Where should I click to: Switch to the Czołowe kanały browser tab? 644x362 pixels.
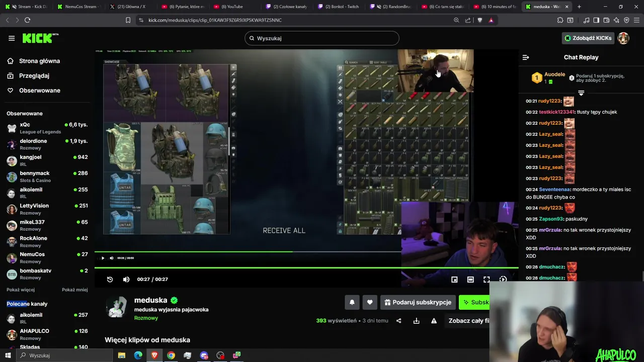pos(287,7)
